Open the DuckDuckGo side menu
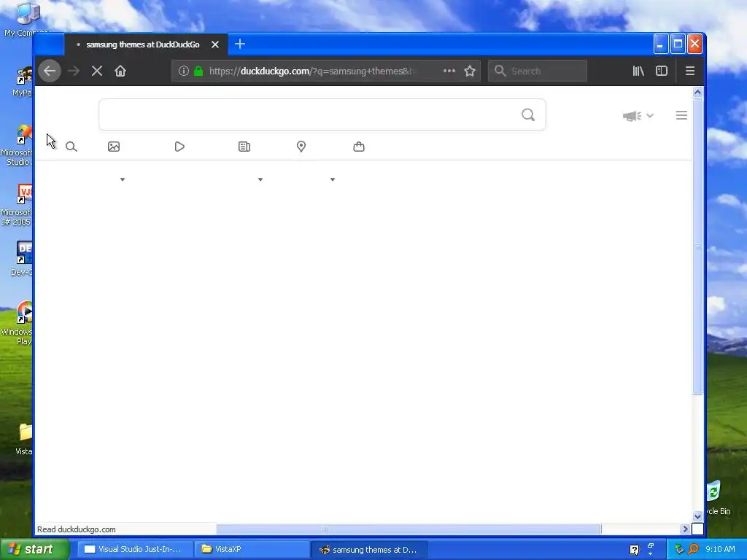 681,115
